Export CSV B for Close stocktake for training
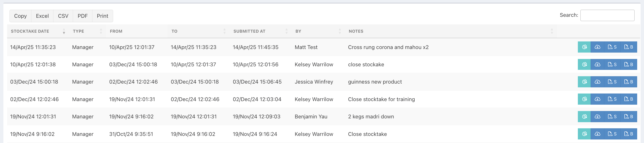644x143 pixels. click(x=629, y=99)
